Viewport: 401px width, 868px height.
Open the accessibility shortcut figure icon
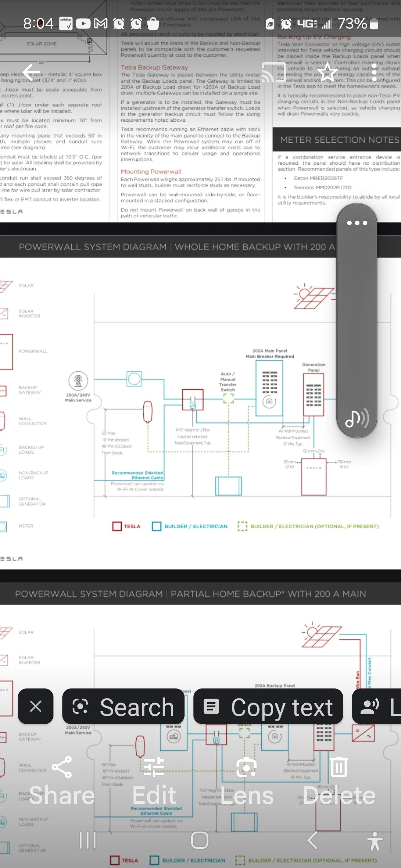coord(375,841)
